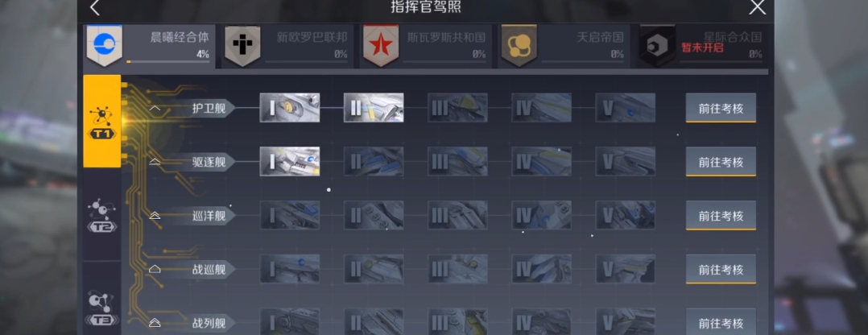Collapse the 护卫舰 row chevron
This screenshot has height=335, width=868.
(155, 109)
